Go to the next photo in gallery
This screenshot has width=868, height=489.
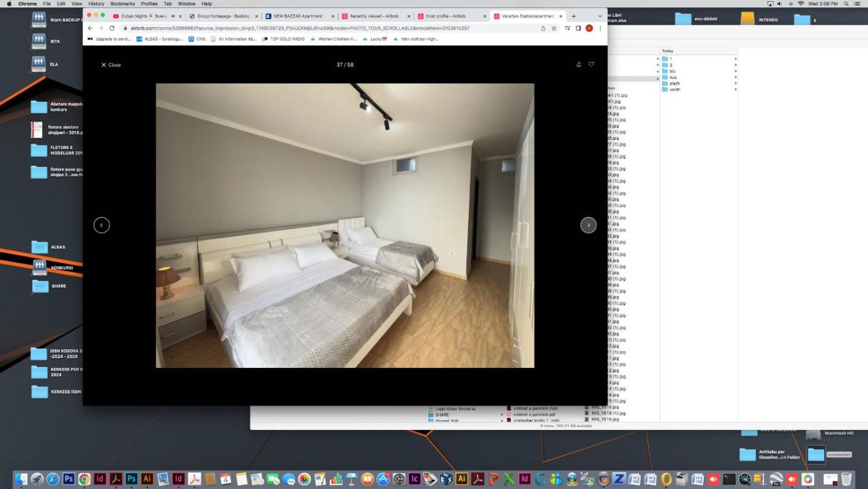(x=588, y=225)
